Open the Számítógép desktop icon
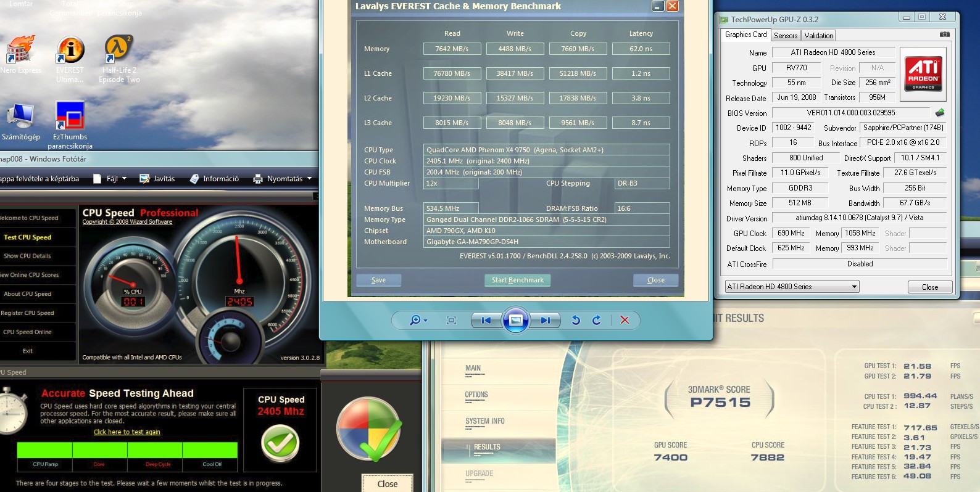 [x=20, y=121]
